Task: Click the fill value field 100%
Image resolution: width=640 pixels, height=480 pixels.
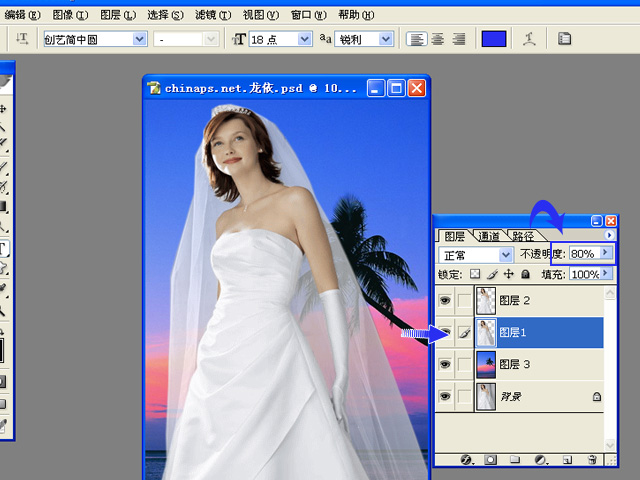Action: pyautogui.click(x=584, y=273)
